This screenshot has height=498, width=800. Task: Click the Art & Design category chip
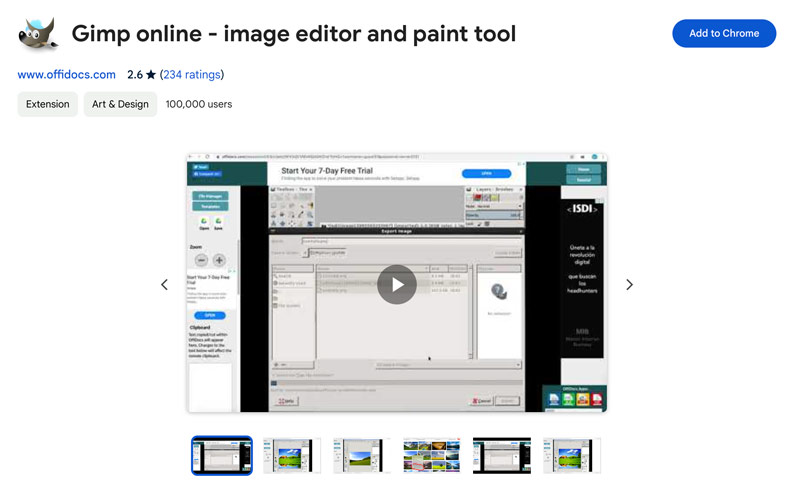(120, 104)
